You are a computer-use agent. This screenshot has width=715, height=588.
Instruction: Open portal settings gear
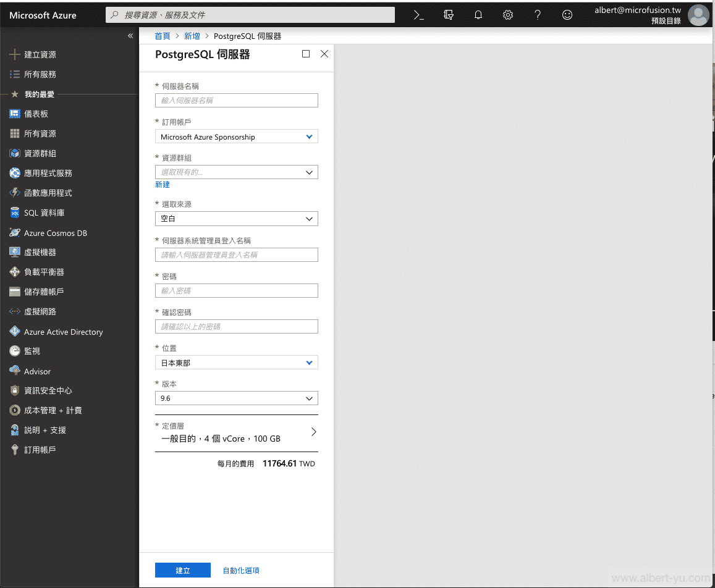click(507, 15)
